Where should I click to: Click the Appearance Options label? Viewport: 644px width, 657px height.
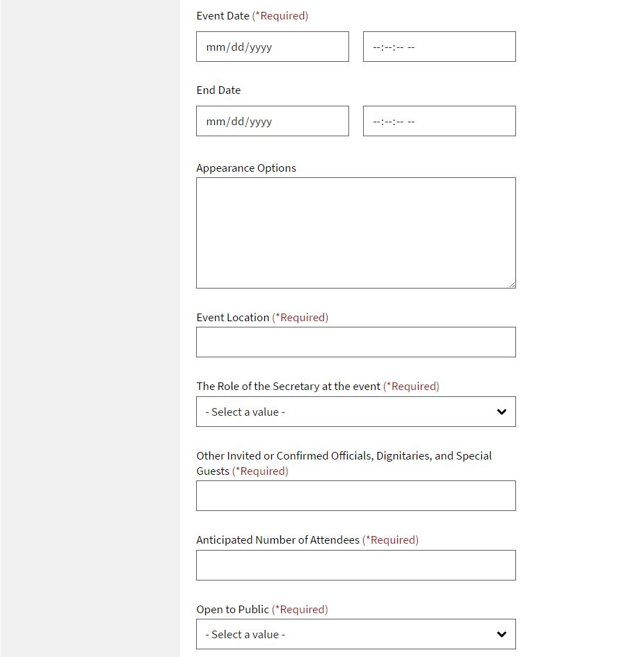click(x=246, y=168)
